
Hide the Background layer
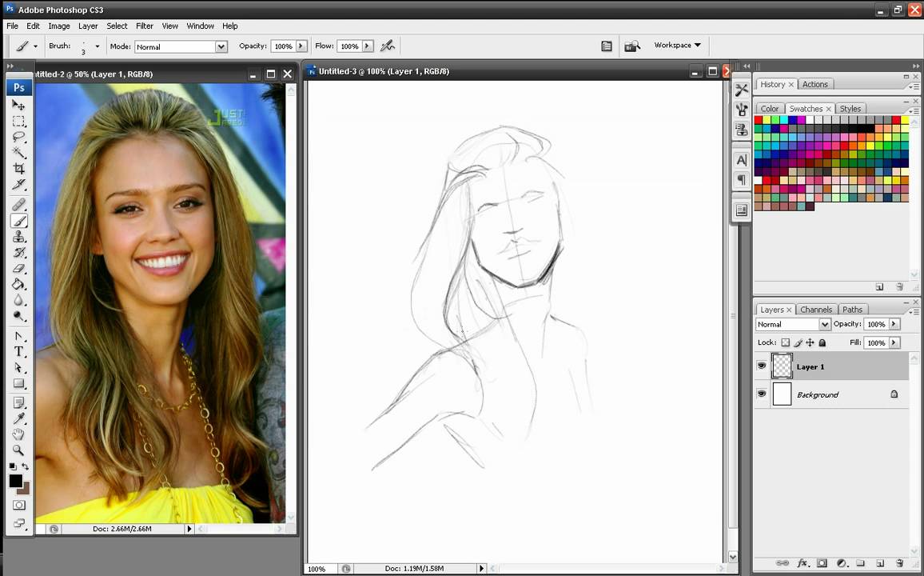[762, 394]
